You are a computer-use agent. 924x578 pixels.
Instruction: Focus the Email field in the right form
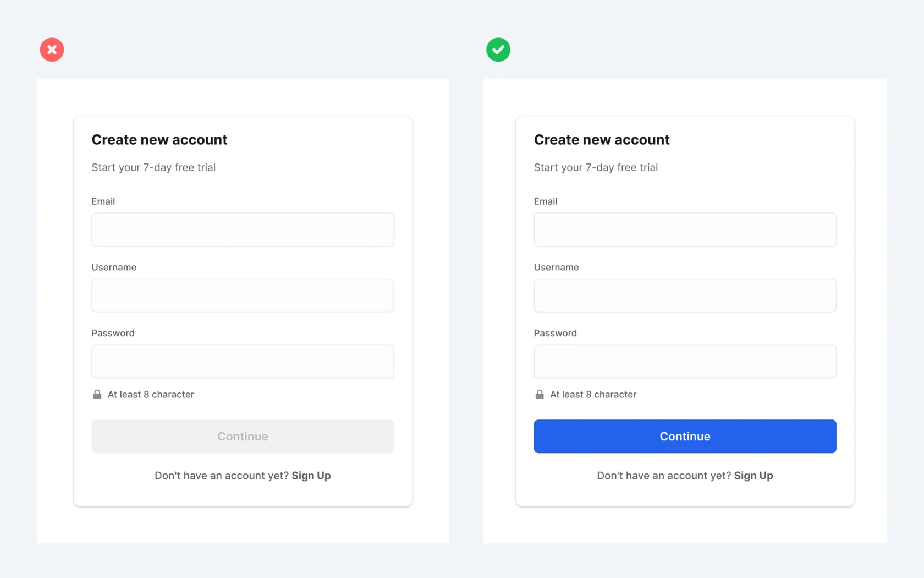[685, 230]
